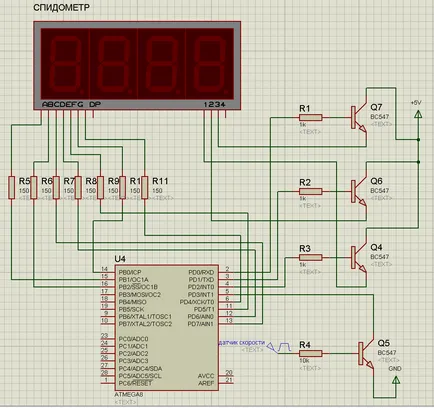The width and height of the screenshot is (434, 408).
Task: Click pin 14 stub on U4
Action: click(x=108, y=272)
